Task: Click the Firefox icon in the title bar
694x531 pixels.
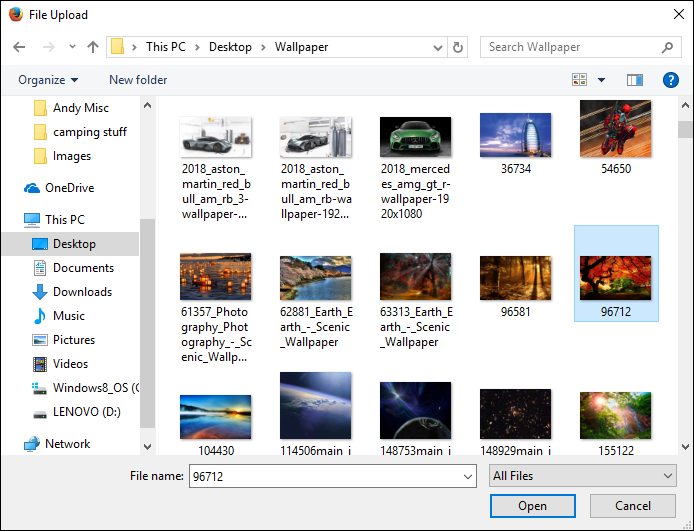Action: 16,14
